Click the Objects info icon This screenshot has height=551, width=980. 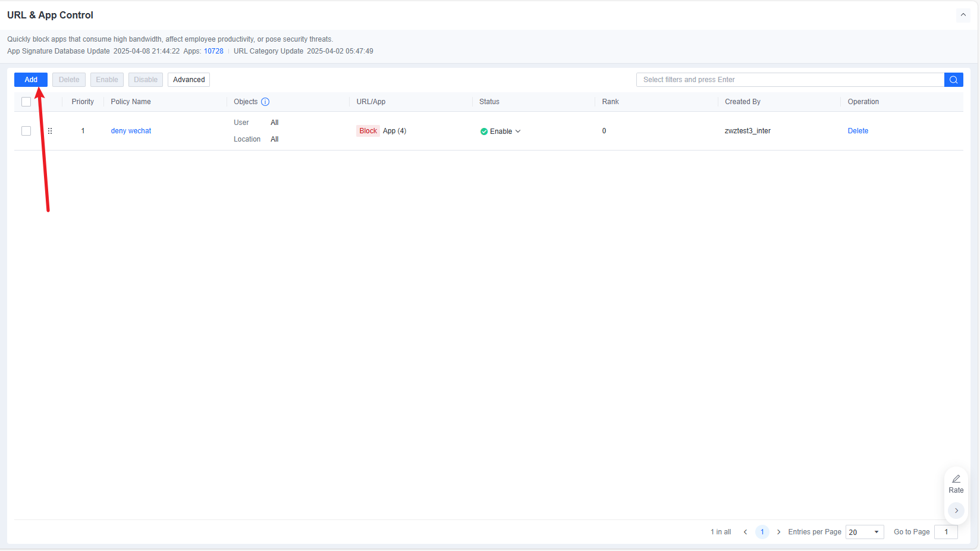coord(265,102)
